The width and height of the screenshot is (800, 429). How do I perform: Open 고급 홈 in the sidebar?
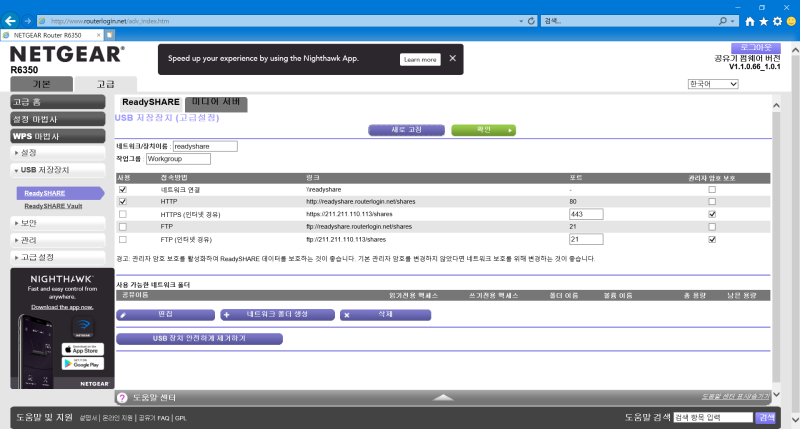[x=58, y=102]
